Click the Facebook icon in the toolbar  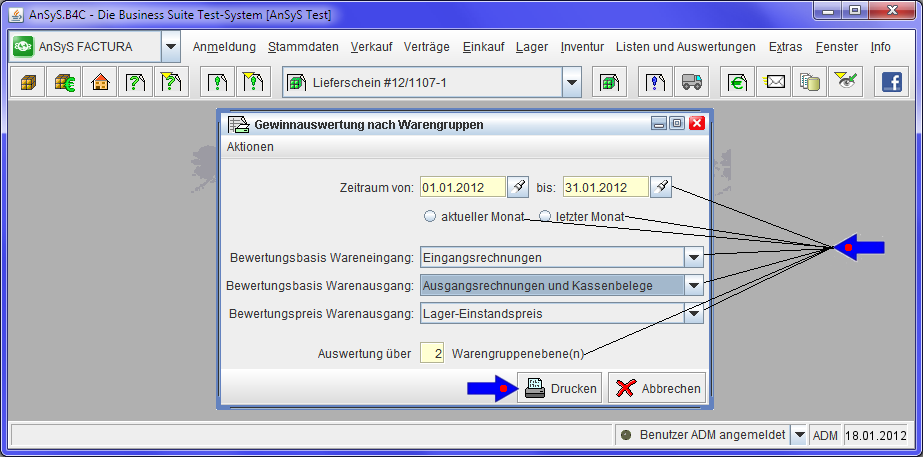tap(889, 83)
